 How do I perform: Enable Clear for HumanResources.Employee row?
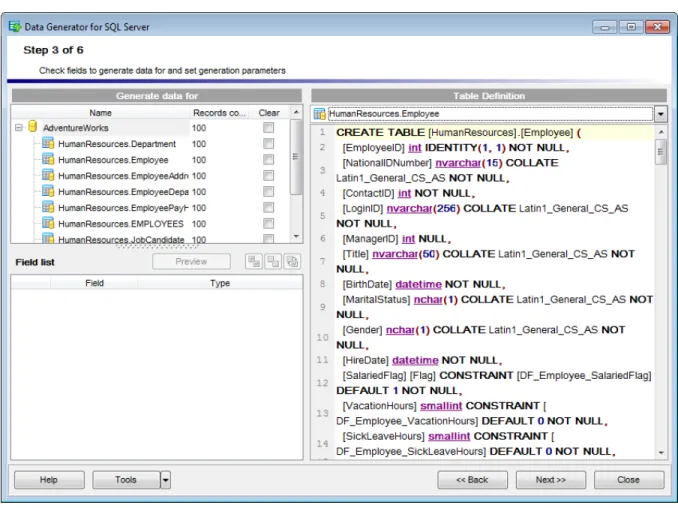(269, 160)
